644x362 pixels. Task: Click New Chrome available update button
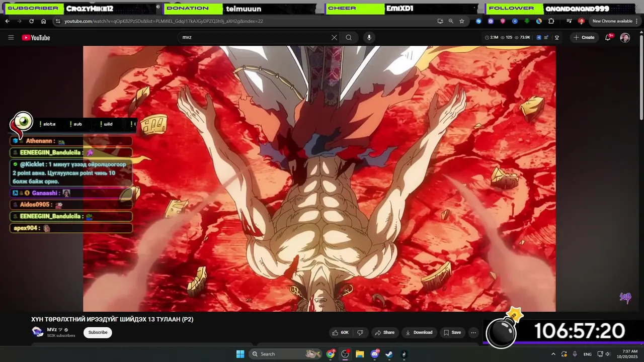(612, 21)
